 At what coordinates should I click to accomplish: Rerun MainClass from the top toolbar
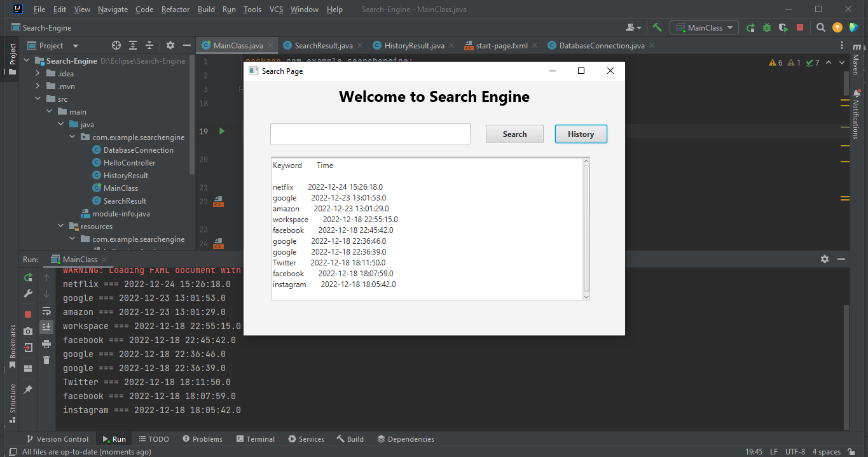[x=751, y=27]
